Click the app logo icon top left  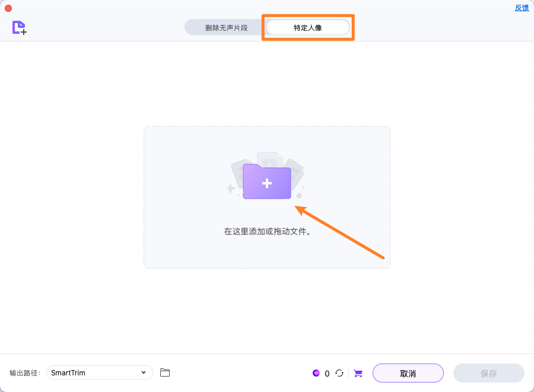coord(18,27)
